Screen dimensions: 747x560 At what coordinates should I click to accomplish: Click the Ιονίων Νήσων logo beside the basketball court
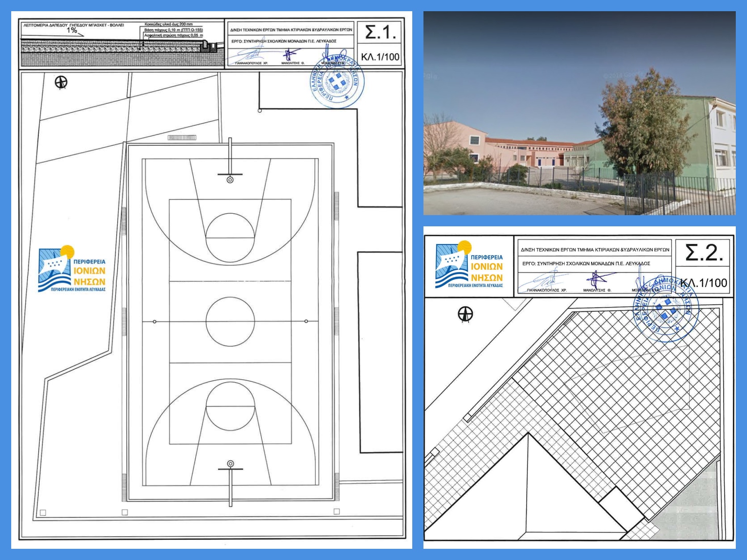click(x=72, y=269)
